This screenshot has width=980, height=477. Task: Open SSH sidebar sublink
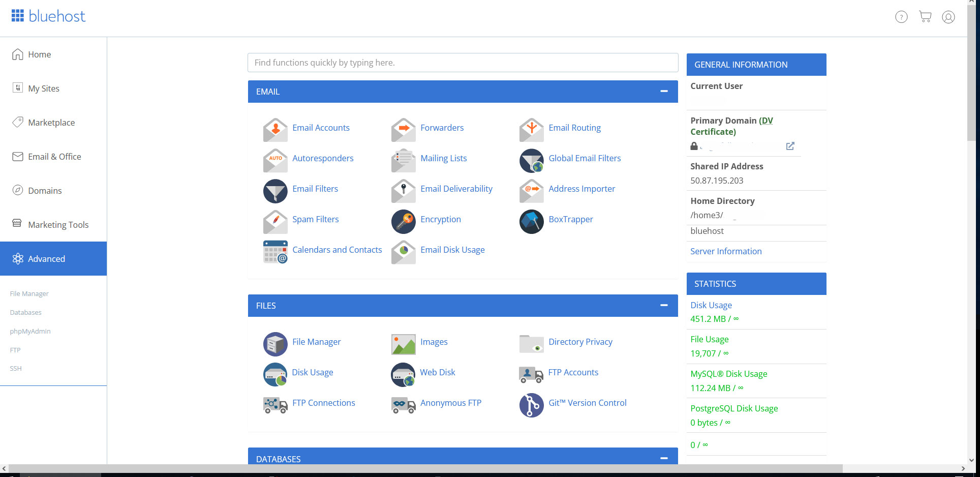[16, 368]
